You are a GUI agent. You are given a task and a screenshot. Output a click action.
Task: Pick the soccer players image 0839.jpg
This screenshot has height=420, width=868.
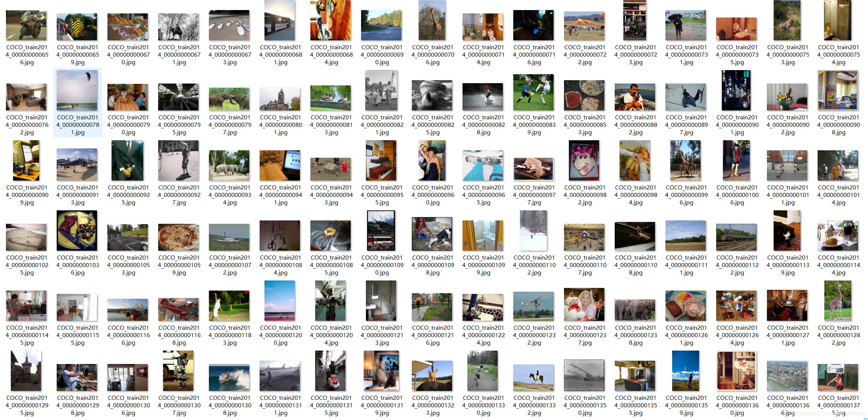pos(533,93)
